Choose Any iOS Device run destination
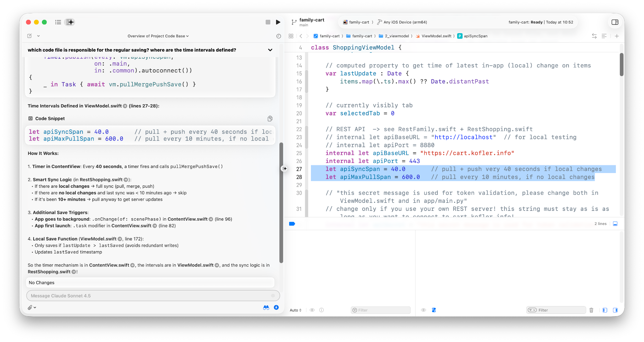 [405, 22]
